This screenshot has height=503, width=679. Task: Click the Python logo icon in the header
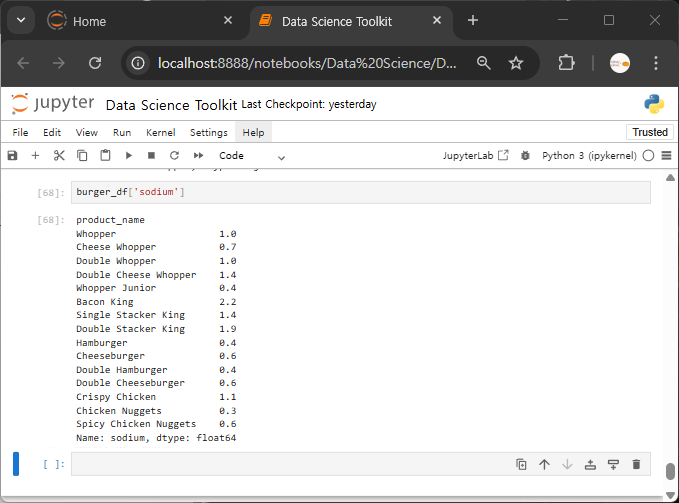654,104
